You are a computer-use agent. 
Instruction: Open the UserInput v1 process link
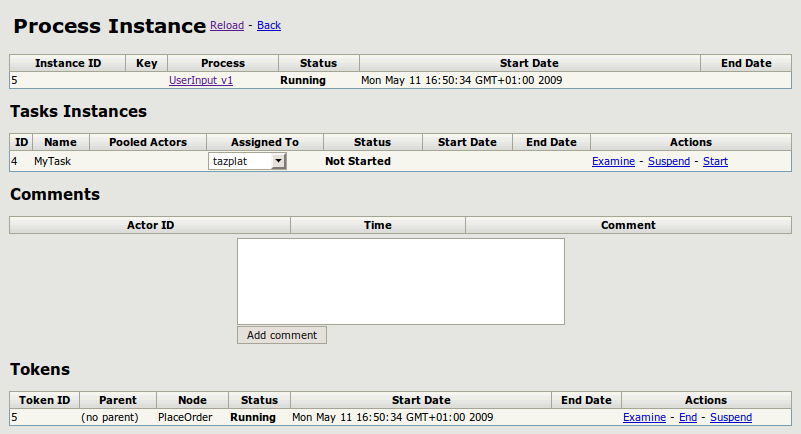[201, 80]
